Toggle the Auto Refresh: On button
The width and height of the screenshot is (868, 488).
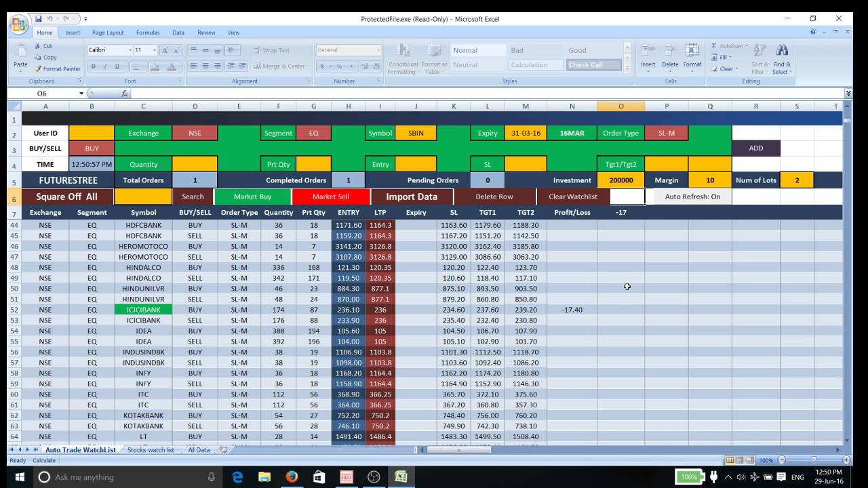[692, 197]
